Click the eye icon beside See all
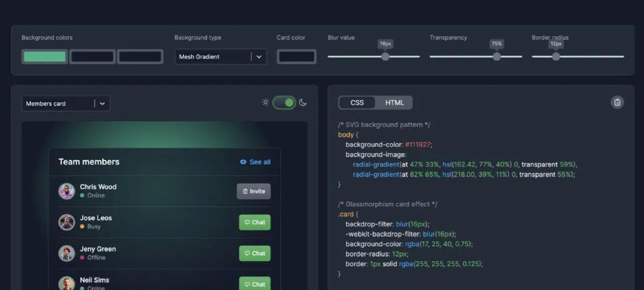Image resolution: width=644 pixels, height=290 pixels. coord(244,162)
